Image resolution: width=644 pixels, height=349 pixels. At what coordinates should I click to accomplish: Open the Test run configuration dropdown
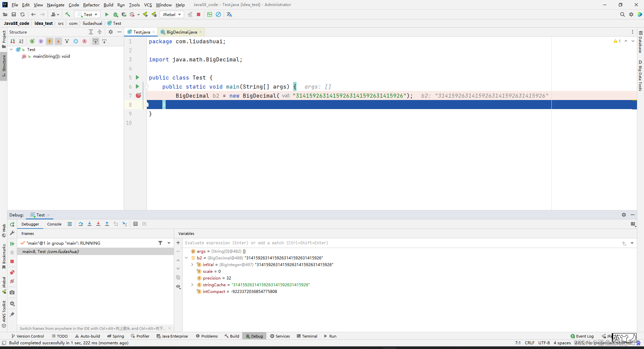88,14
